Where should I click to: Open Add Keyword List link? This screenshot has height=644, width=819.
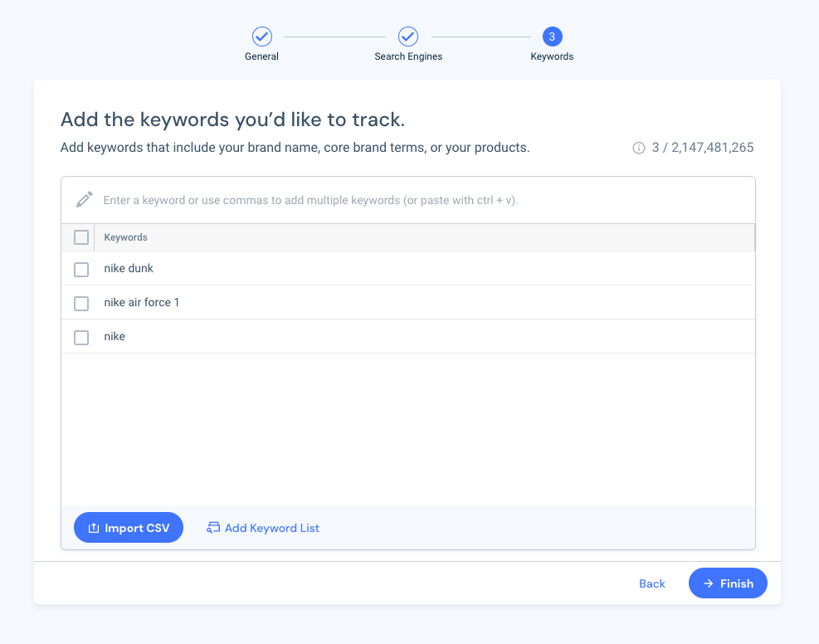point(263,528)
